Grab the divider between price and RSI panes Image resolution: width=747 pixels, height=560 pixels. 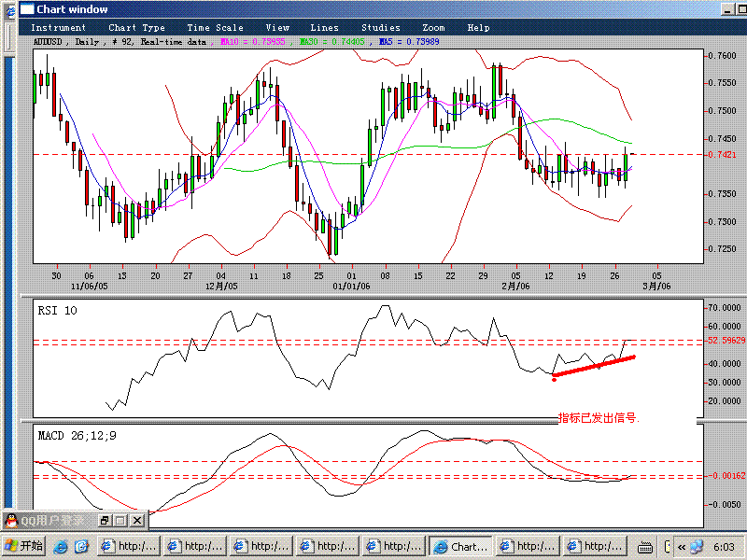(362, 296)
